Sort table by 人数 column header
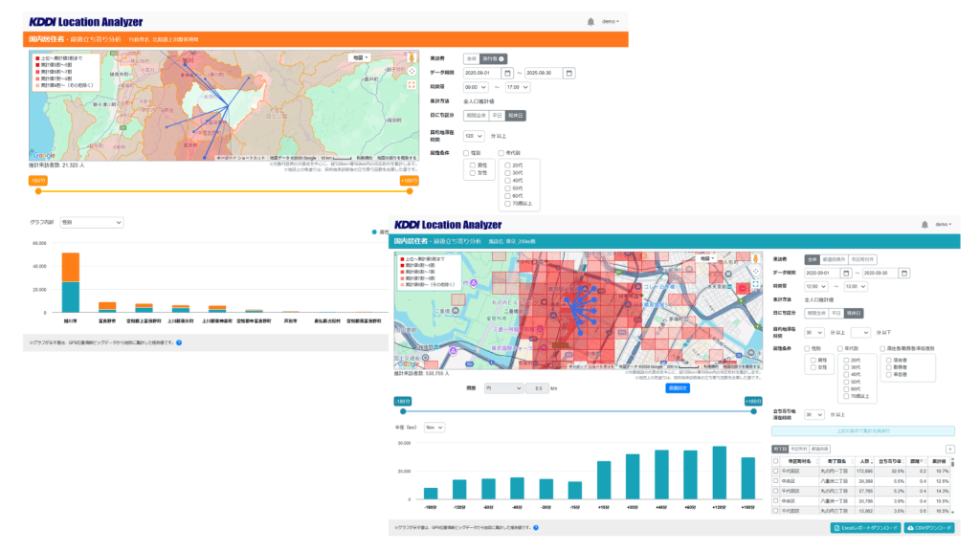Viewport: 980px width, 551px height. click(864, 461)
